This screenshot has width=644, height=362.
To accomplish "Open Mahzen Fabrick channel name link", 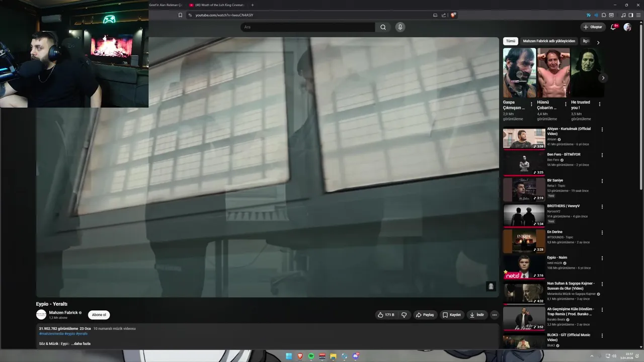I will (63, 313).
